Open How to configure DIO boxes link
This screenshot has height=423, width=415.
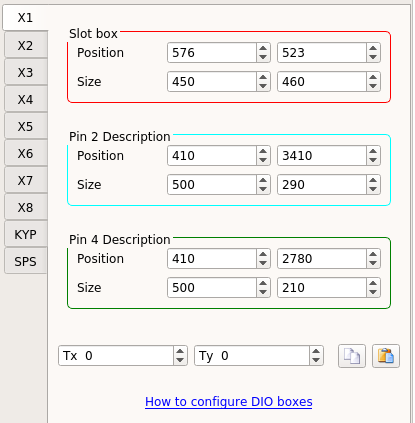[x=229, y=402]
